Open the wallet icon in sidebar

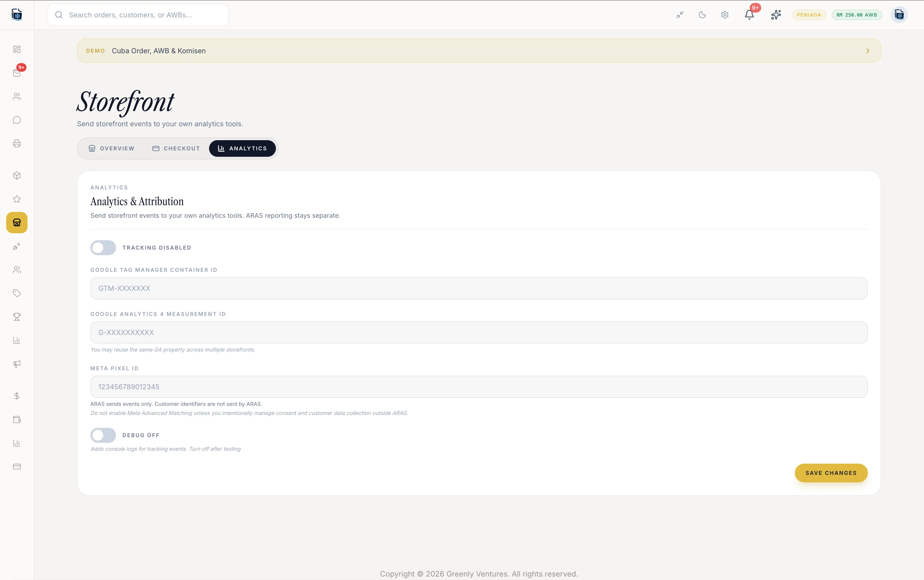pos(17,419)
